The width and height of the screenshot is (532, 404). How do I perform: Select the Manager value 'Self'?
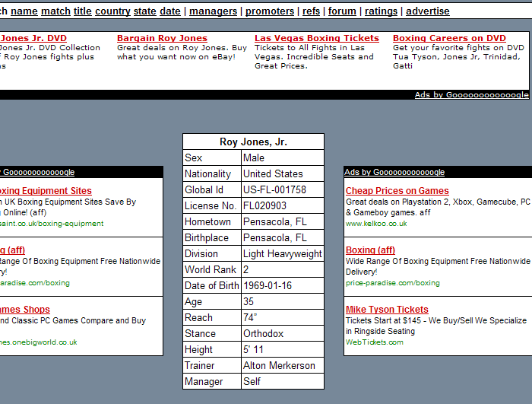click(x=252, y=381)
